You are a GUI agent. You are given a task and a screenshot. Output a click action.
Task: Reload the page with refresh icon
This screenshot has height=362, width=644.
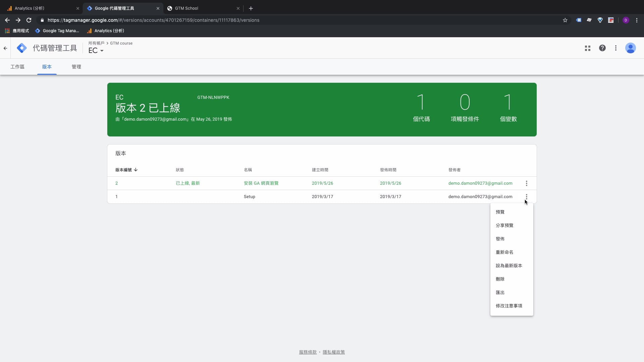click(29, 20)
